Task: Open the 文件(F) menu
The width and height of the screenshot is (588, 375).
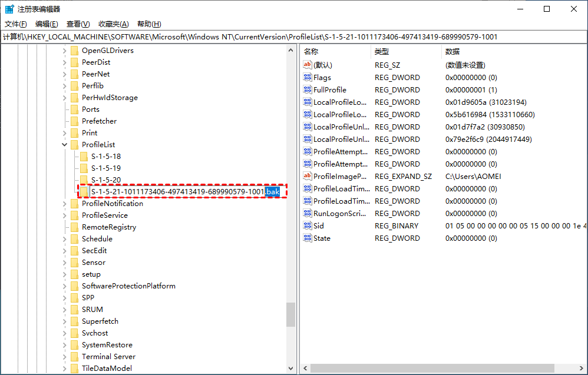Action: point(16,24)
